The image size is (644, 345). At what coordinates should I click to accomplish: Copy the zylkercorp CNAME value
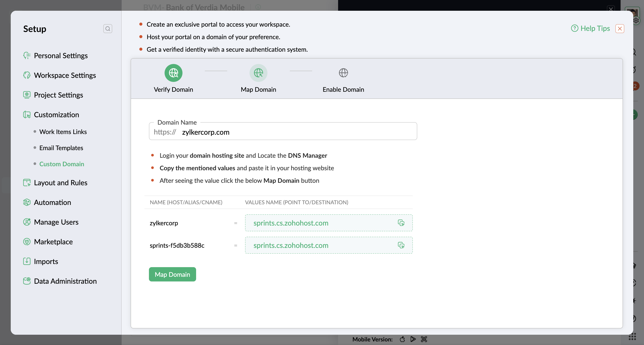401,223
